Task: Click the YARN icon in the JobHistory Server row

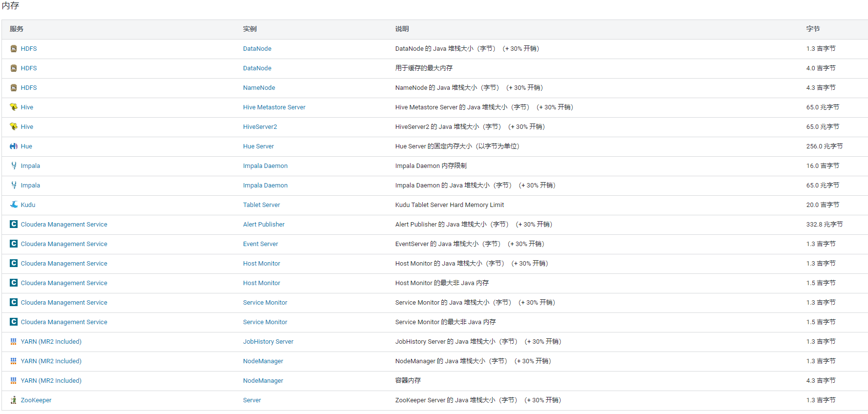Action: pos(14,342)
